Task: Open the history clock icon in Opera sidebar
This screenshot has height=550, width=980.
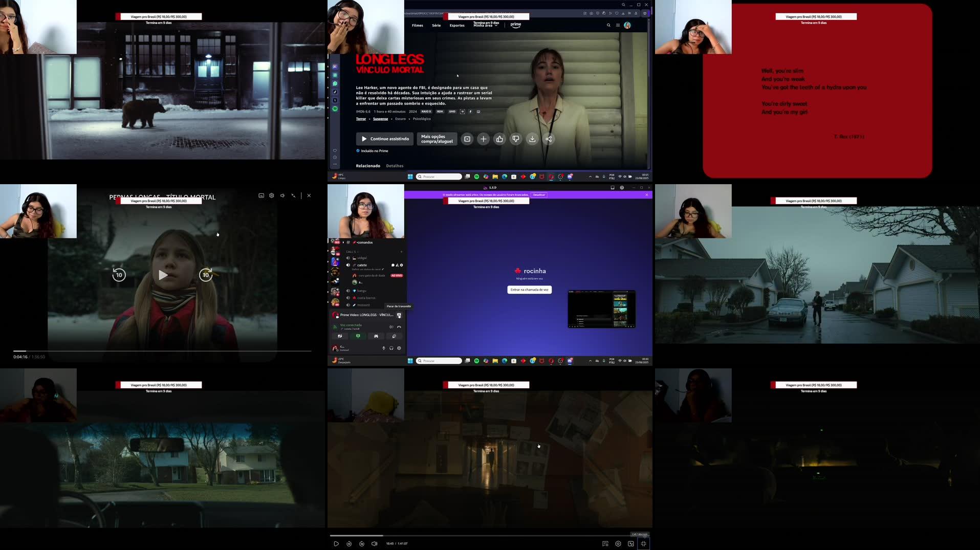Action: [335, 157]
